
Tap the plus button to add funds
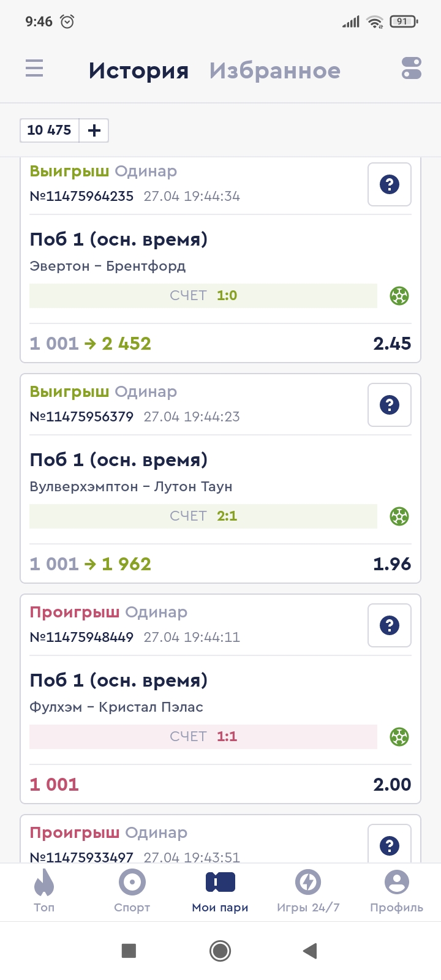(x=94, y=130)
